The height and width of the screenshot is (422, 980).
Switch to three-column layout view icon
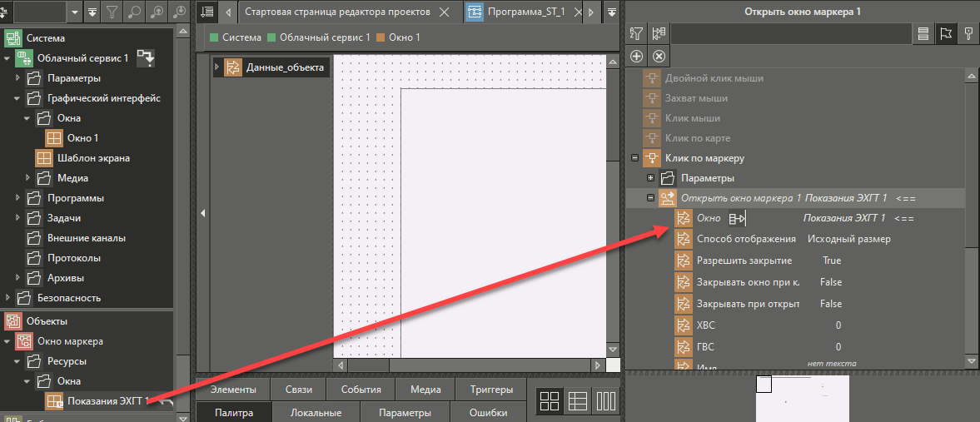tap(605, 401)
